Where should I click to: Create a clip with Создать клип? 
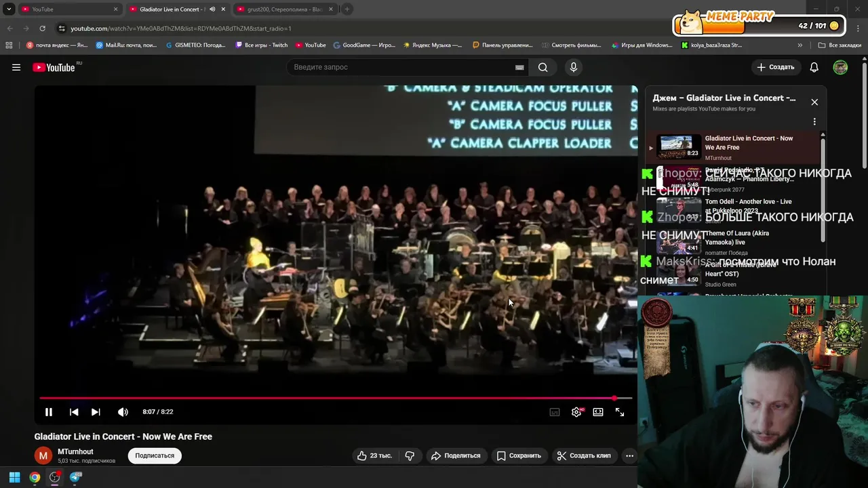pyautogui.click(x=584, y=455)
